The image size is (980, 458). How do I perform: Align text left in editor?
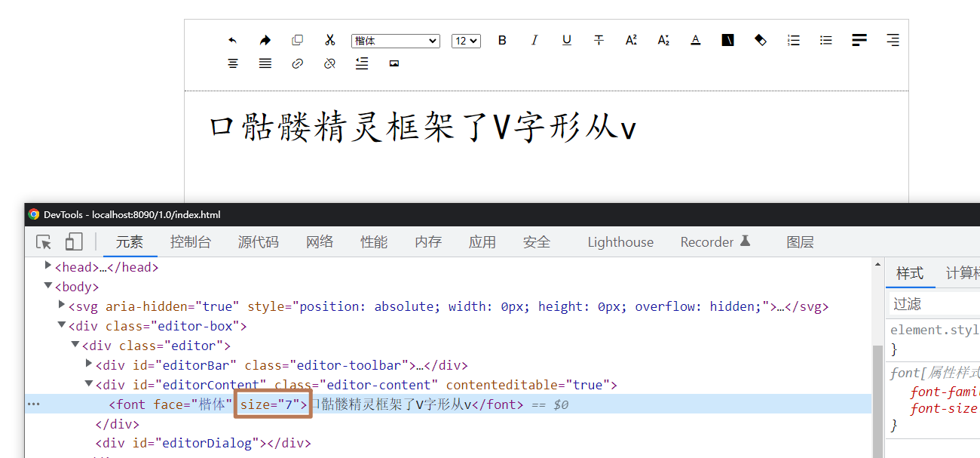click(x=859, y=40)
